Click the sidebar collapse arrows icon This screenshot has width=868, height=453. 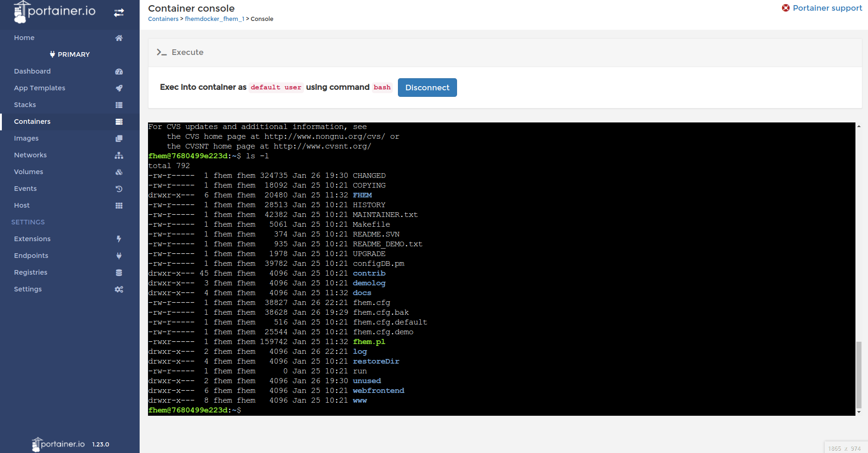coord(119,13)
